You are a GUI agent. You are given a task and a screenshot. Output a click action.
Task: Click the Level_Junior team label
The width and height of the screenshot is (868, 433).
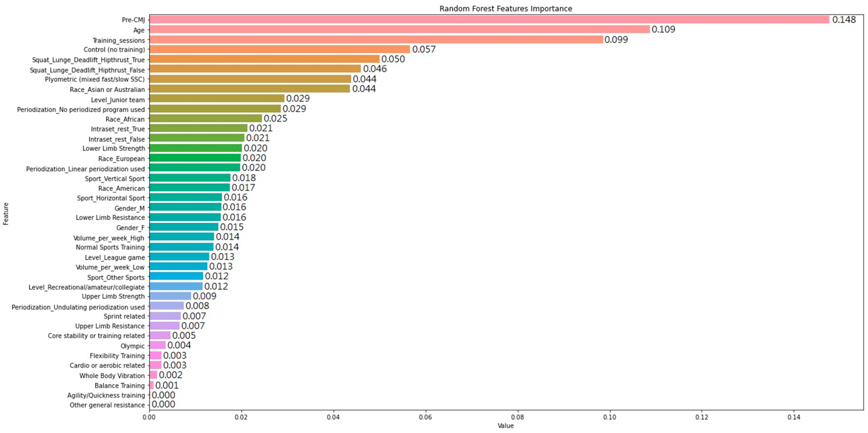[118, 100]
